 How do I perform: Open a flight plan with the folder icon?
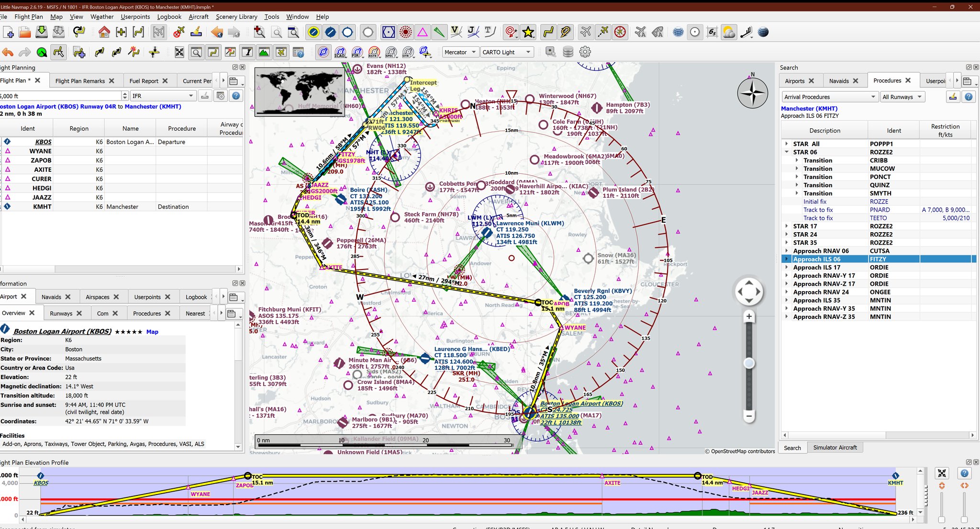[x=24, y=32]
